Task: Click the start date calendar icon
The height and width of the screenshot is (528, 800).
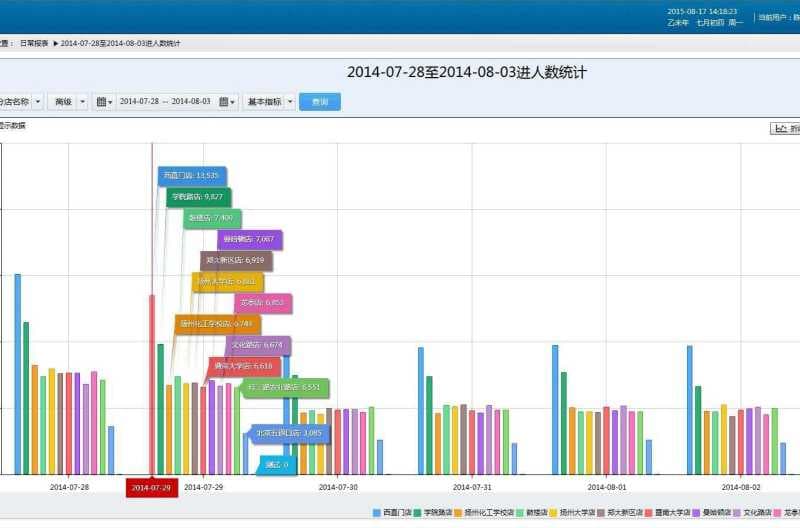Action: 103,102
